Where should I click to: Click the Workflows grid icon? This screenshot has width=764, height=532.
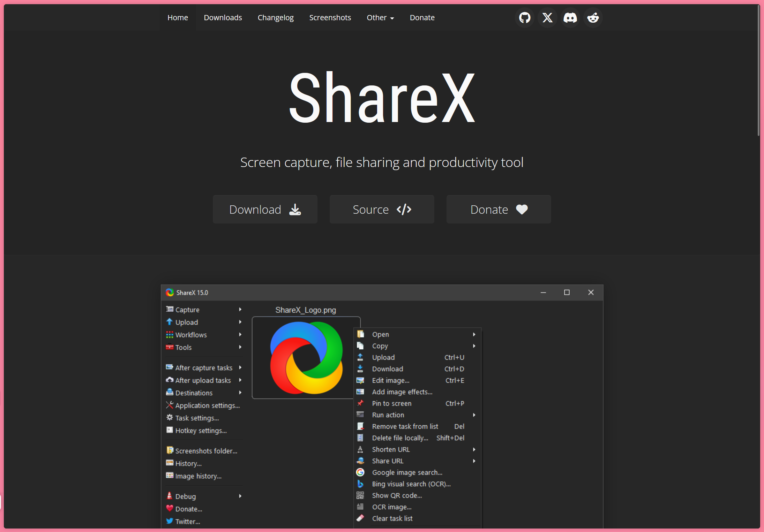click(x=170, y=335)
